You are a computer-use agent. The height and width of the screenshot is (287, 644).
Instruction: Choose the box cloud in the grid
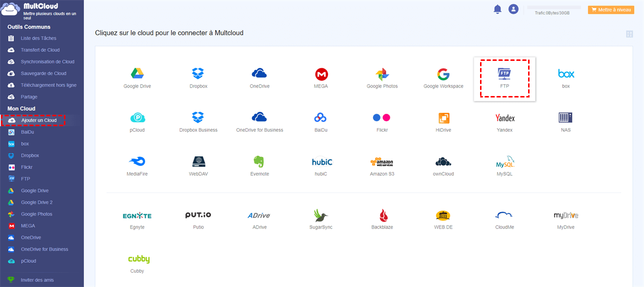(566, 74)
